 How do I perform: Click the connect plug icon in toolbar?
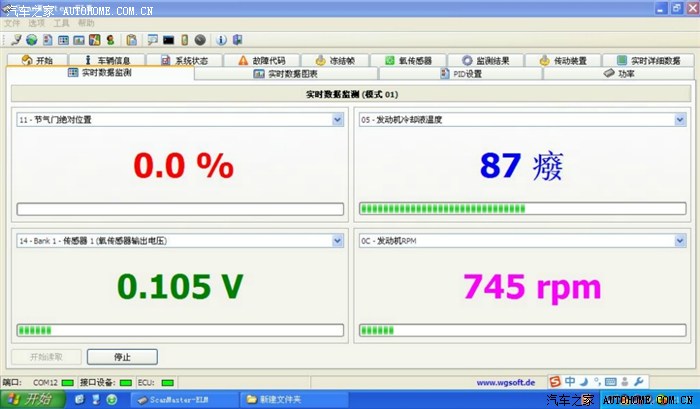(16, 40)
